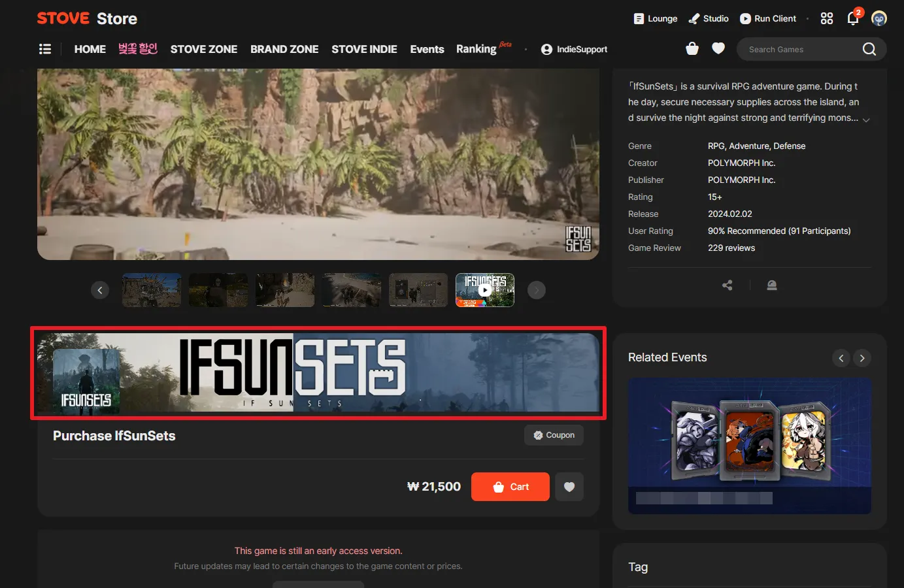This screenshot has height=588, width=904.
Task: Click POLYMORPH Inc. in the Creator row
Action: click(x=741, y=163)
